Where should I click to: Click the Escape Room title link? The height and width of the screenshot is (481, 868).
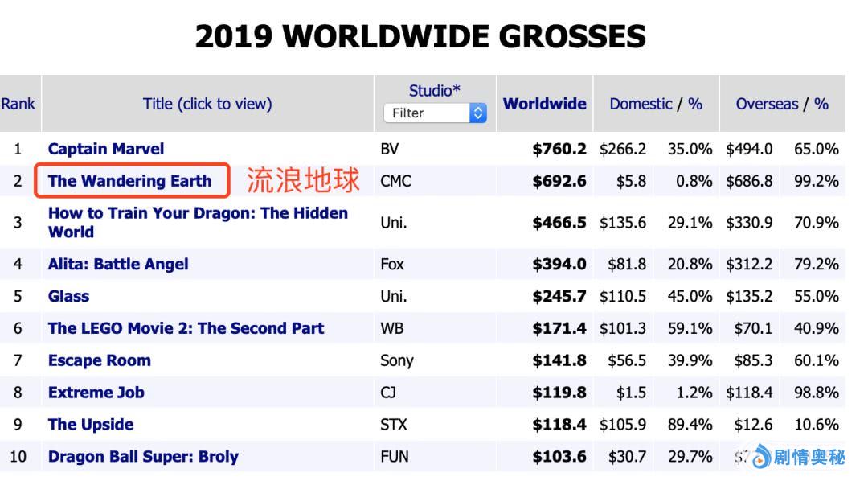[99, 360]
